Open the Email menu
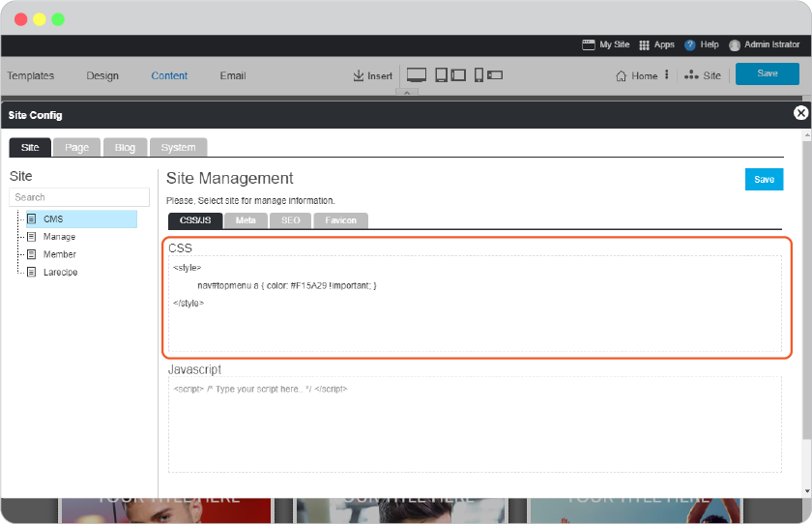Image resolution: width=812 pixels, height=524 pixels. pos(233,75)
